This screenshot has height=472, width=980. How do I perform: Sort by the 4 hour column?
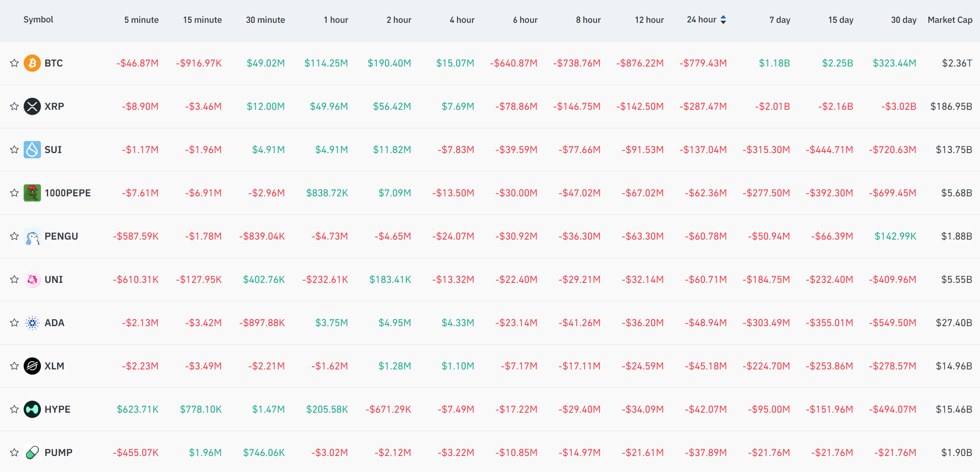pos(462,20)
